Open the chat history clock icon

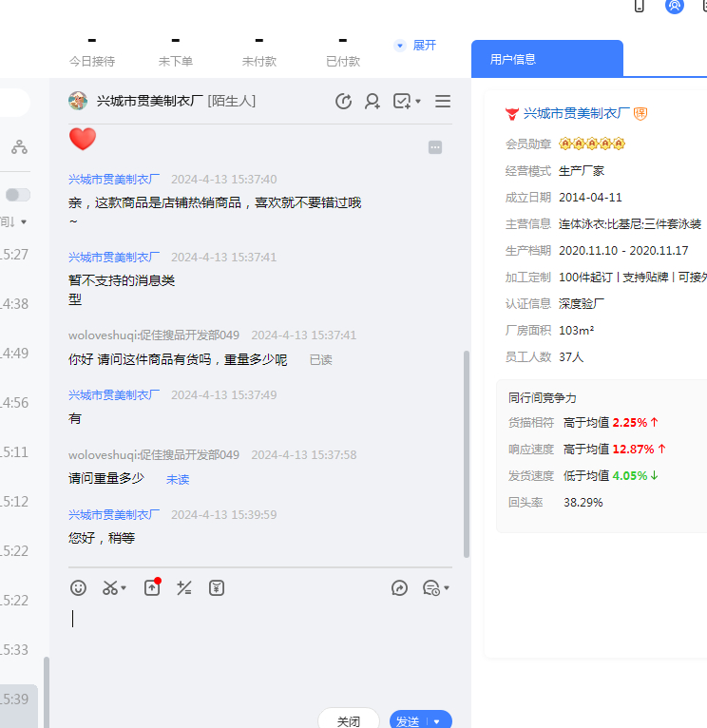(x=344, y=102)
